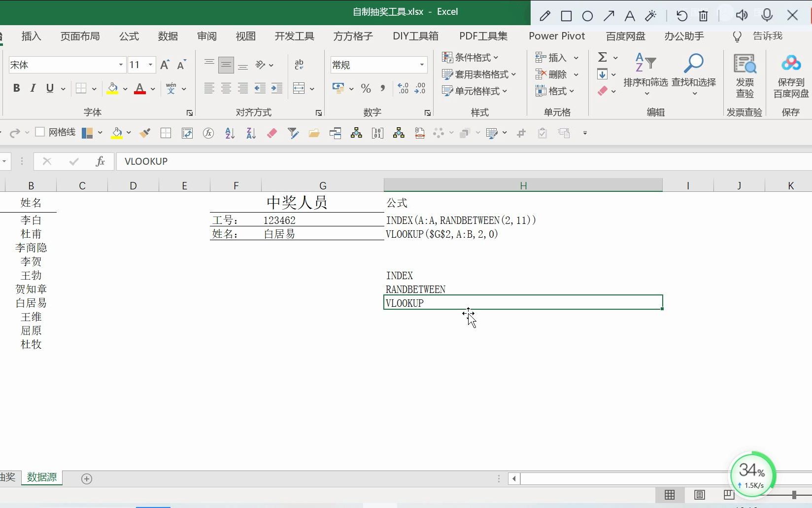
Task: Apply yellow fill color in quick toolbar
Action: click(117, 133)
